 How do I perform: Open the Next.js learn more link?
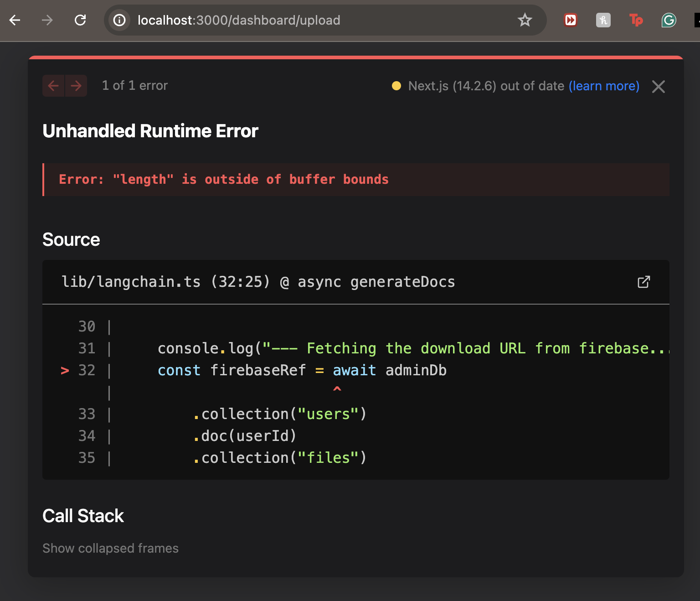(604, 86)
